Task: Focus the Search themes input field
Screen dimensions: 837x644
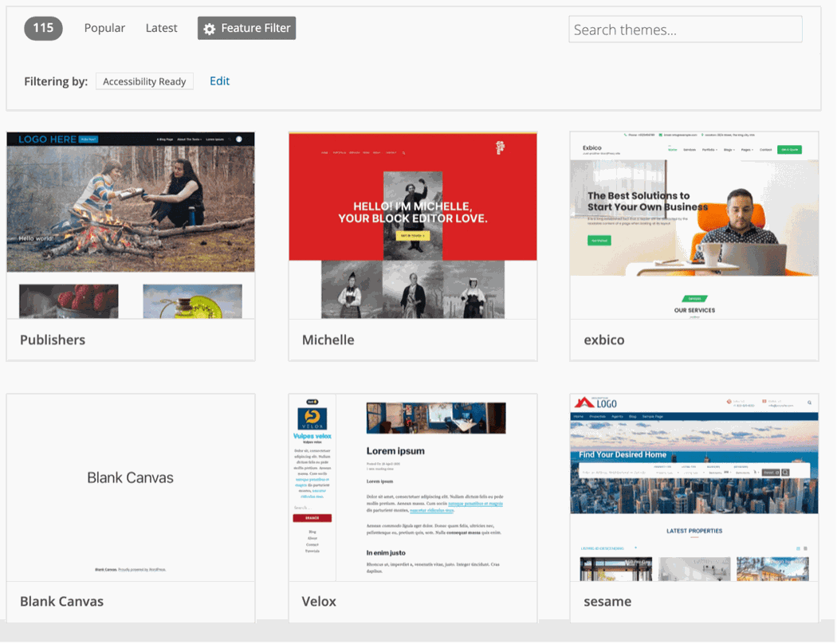Action: point(685,29)
